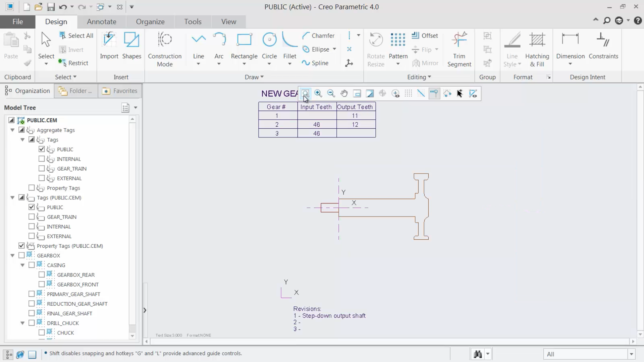Open the Model Tree settings dropdown arrow

[x=136, y=108]
